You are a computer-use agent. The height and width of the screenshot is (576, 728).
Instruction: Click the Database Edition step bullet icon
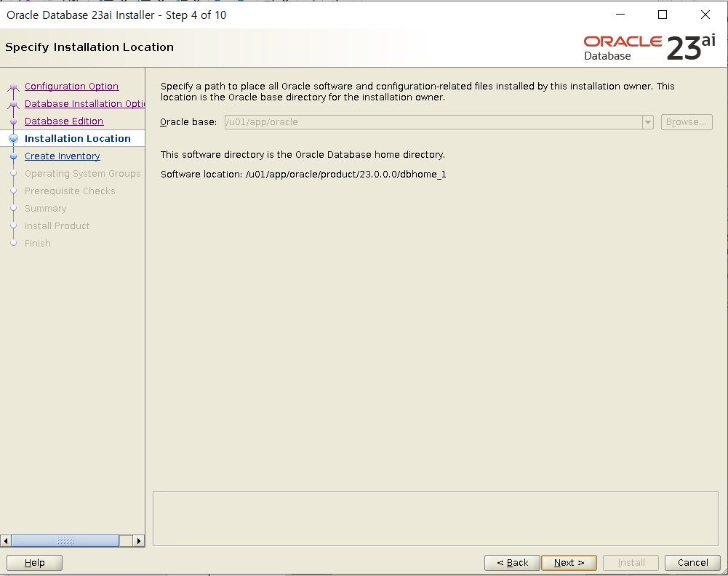click(14, 121)
